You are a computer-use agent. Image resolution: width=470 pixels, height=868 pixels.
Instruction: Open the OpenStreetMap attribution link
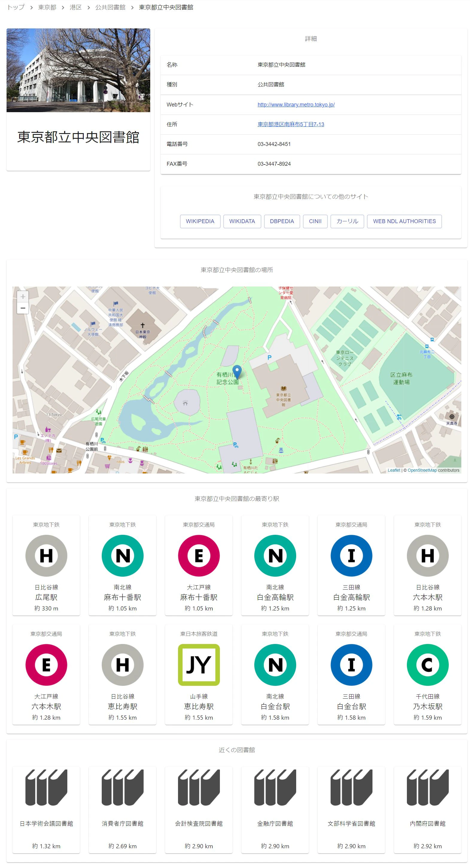[422, 470]
